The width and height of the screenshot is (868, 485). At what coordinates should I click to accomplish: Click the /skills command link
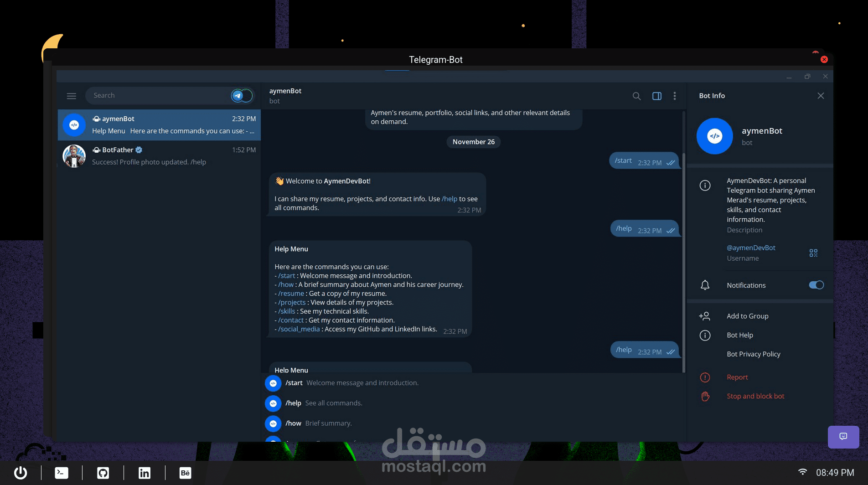point(287,311)
